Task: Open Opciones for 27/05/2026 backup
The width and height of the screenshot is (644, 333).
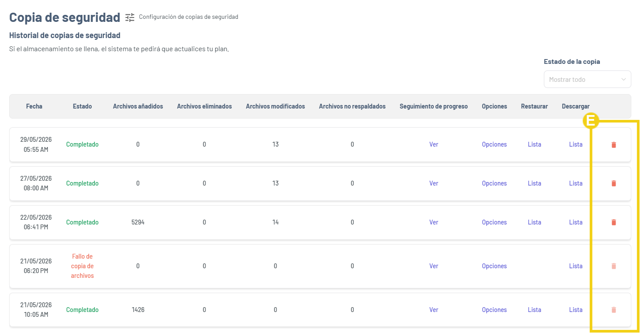Action: (x=494, y=183)
